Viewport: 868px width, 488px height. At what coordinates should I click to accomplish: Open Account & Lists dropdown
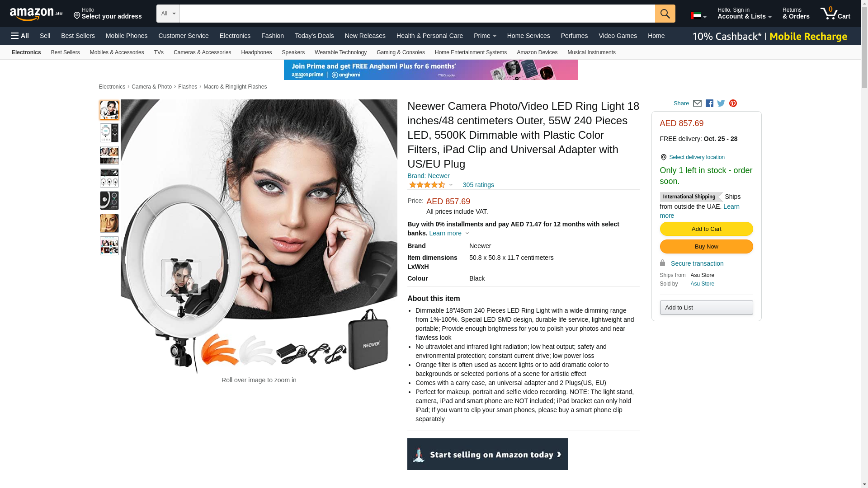pyautogui.click(x=744, y=14)
